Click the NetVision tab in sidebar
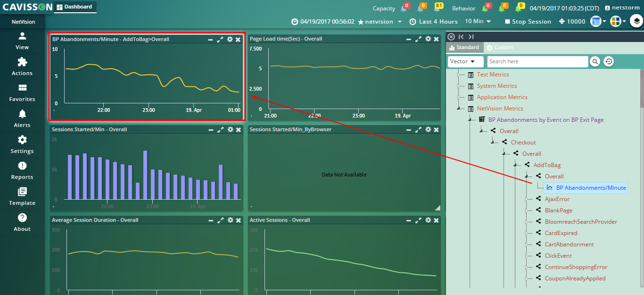644x295 pixels. point(23,22)
